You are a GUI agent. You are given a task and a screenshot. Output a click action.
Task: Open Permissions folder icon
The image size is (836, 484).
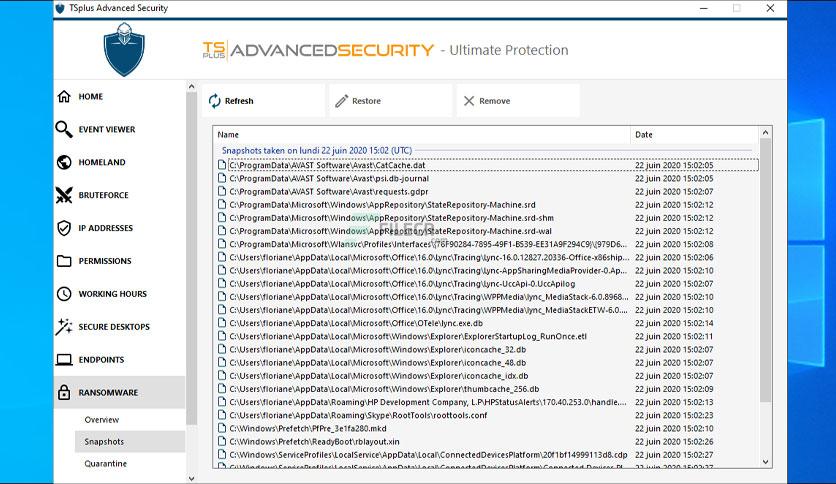pos(64,261)
